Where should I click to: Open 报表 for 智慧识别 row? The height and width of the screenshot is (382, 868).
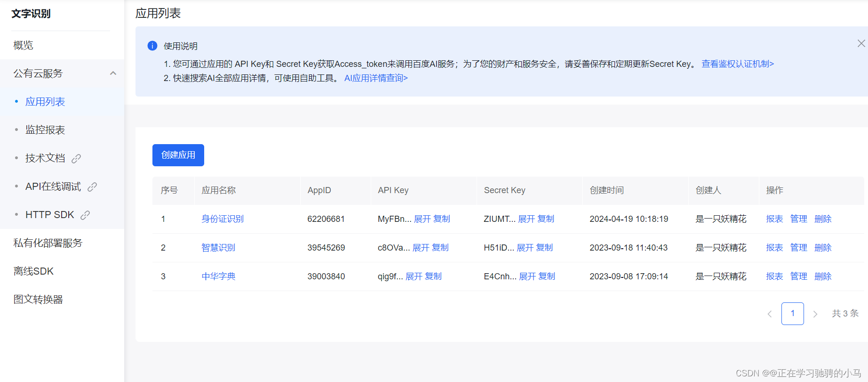point(774,248)
